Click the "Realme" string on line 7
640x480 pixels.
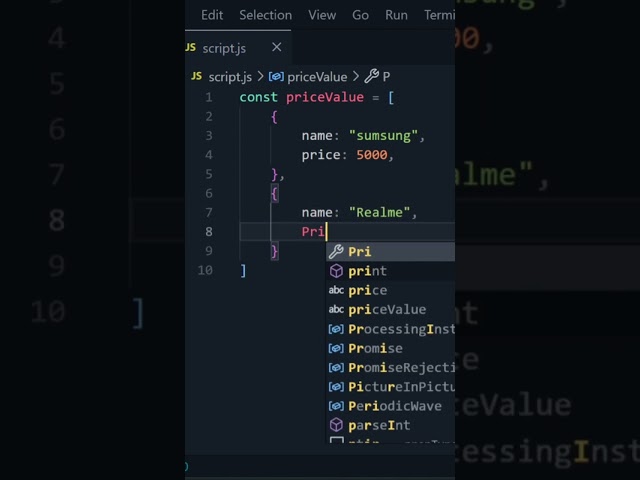tap(379, 213)
